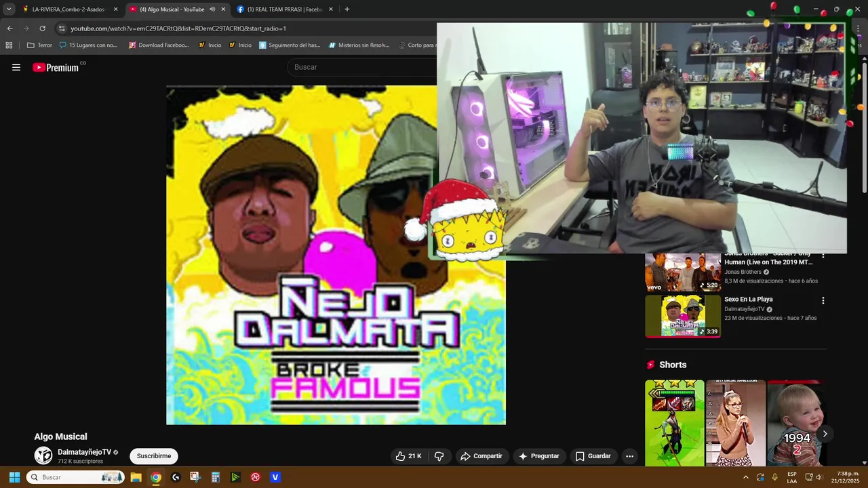Dislike the Algo Musical video
The width and height of the screenshot is (868, 488).
pyautogui.click(x=439, y=456)
